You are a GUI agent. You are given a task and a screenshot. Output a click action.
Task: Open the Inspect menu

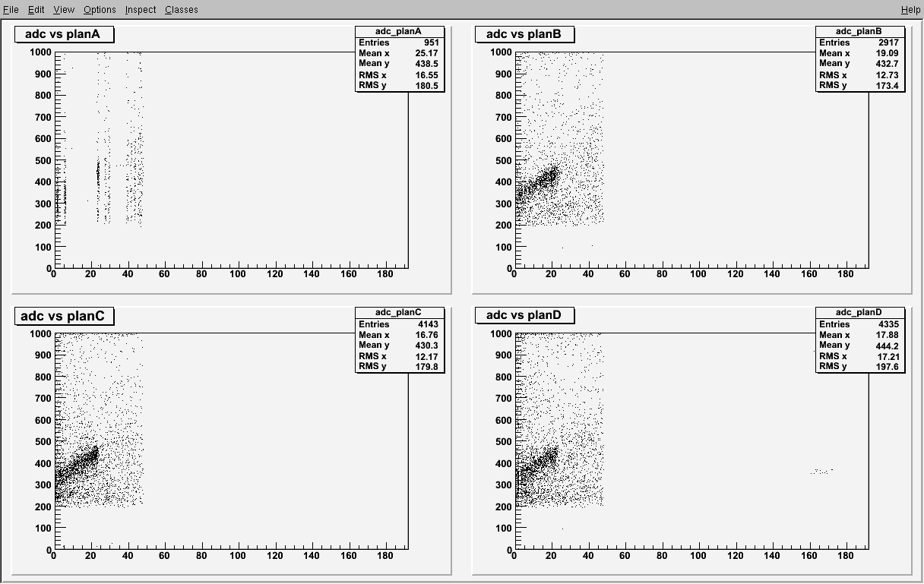(x=141, y=9)
